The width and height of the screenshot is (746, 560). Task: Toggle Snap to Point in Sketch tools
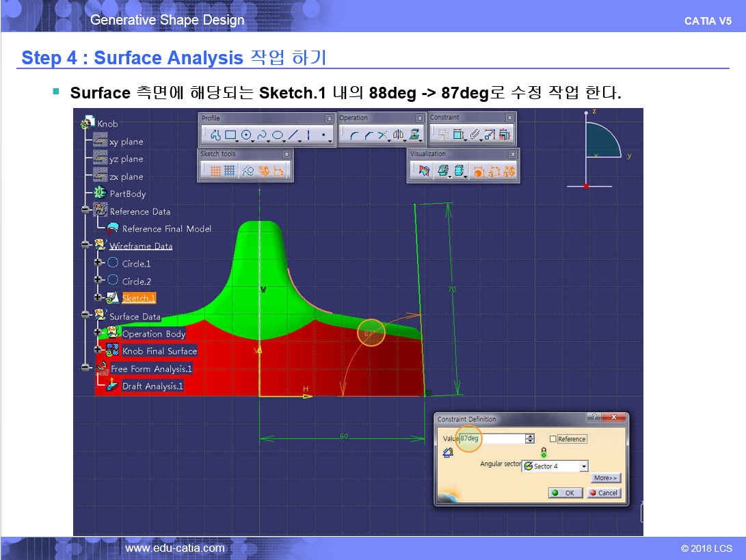[x=230, y=171]
